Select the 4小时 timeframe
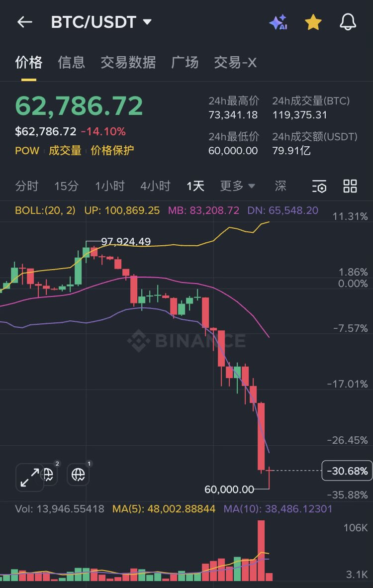The width and height of the screenshot is (373, 588). [155, 187]
